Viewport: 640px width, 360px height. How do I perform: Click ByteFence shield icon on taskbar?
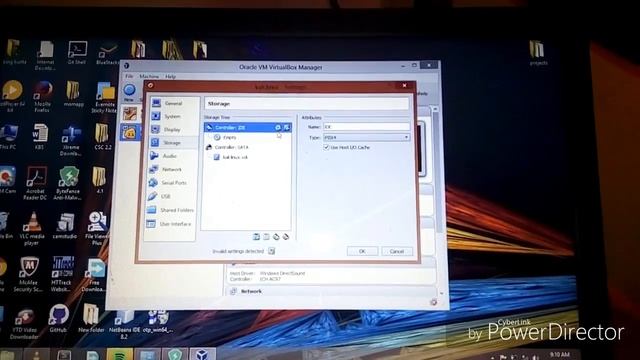tap(175, 354)
